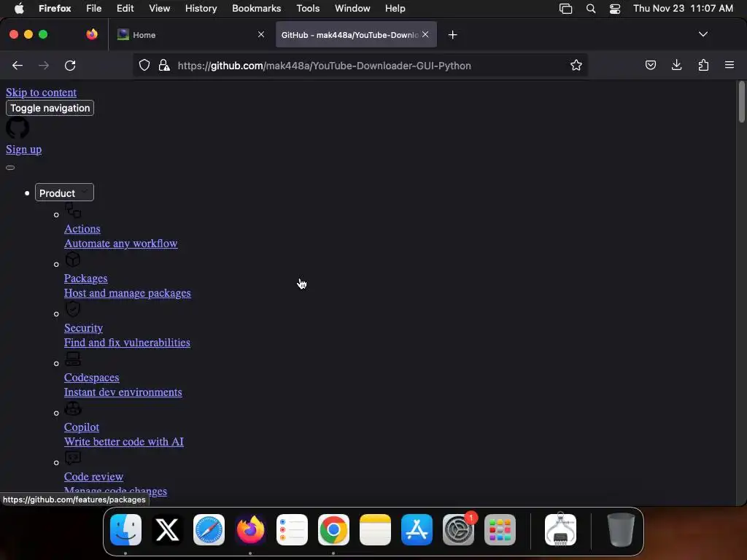Viewport: 747px width, 560px height.
Task: Click the Write better code with AI link
Action: tap(124, 441)
